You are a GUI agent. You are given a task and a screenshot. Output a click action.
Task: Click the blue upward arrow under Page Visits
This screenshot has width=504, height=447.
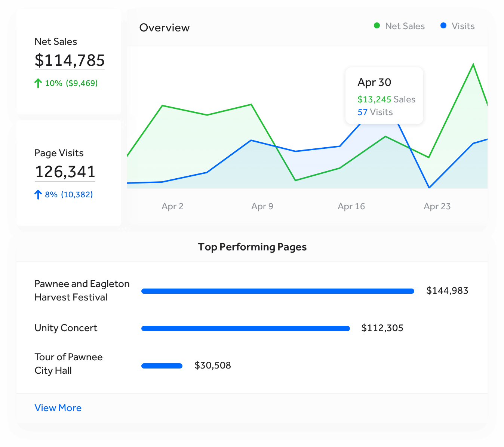point(38,194)
